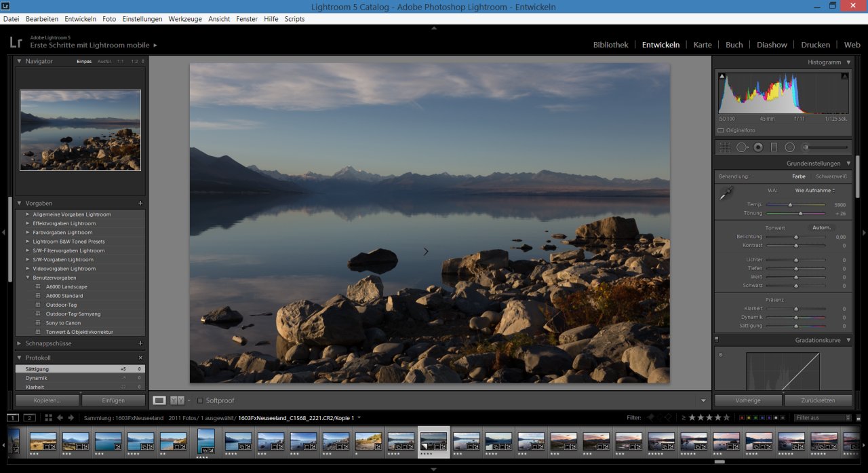Select the Graduated Filter tool icon
Screen dimensions: 868x473
pyautogui.click(x=774, y=147)
